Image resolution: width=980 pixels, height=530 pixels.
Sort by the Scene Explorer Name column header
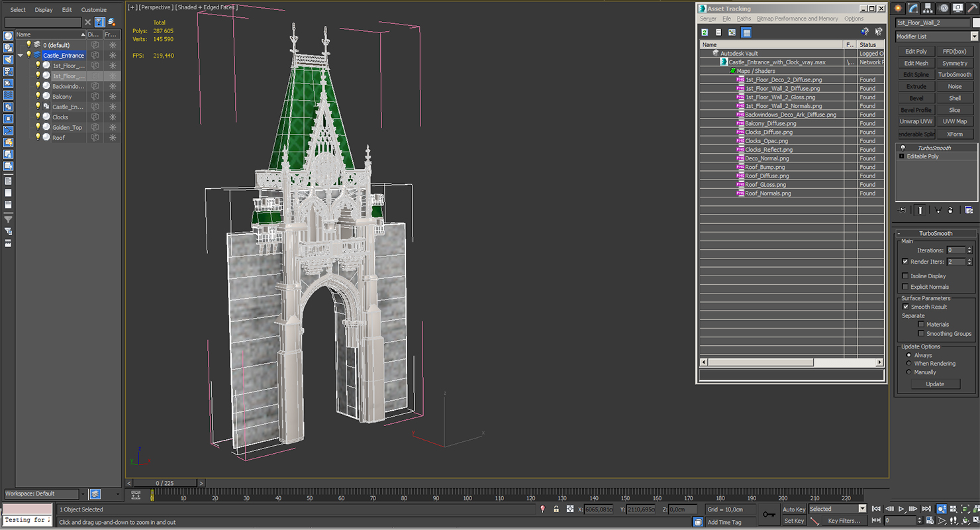(50, 34)
